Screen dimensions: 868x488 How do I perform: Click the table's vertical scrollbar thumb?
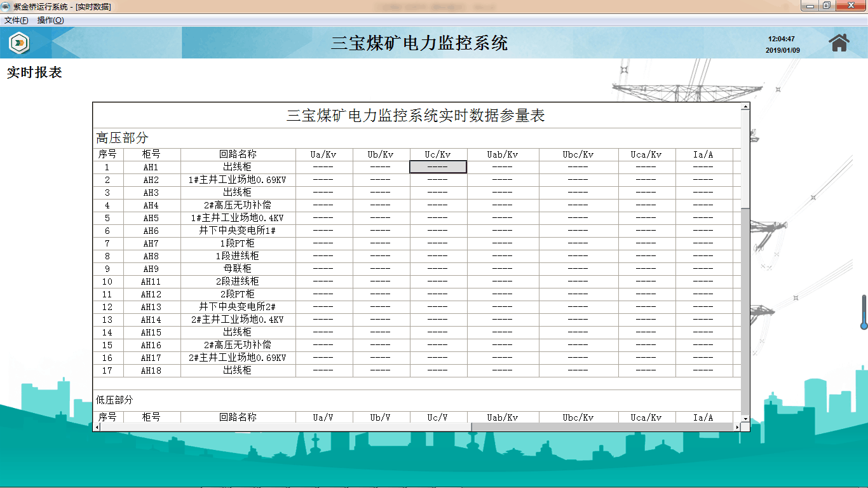point(745,159)
